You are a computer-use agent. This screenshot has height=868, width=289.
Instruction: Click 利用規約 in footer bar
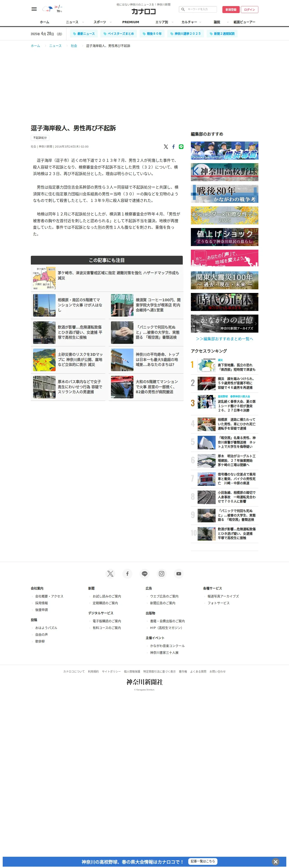point(93,671)
